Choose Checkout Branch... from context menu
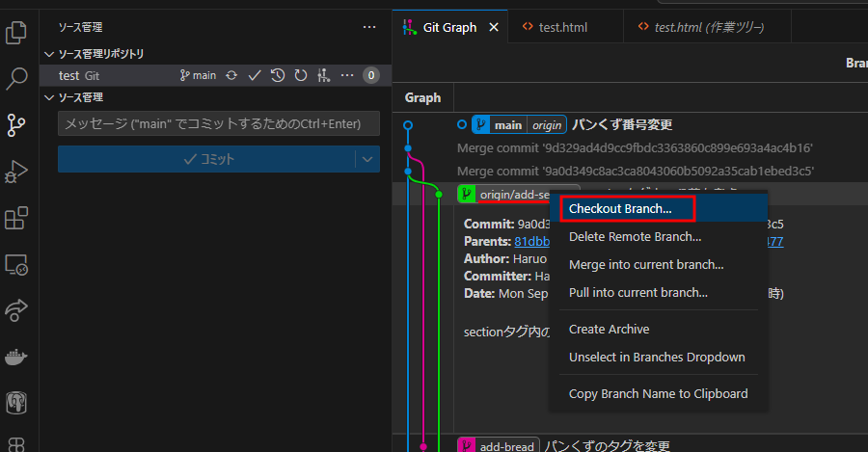Image resolution: width=868 pixels, height=452 pixels. pyautogui.click(x=658, y=208)
